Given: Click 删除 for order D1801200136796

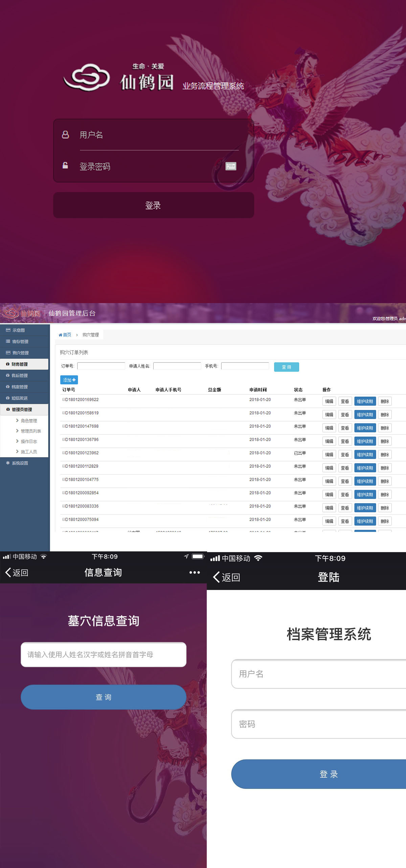Looking at the screenshot, I should (385, 441).
